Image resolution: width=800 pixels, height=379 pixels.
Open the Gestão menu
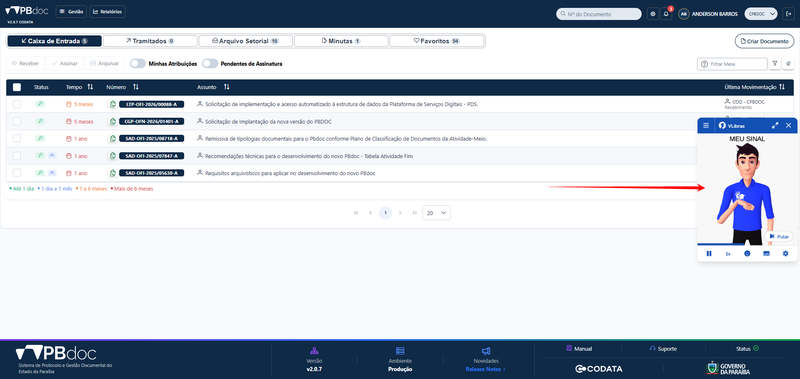click(x=71, y=11)
